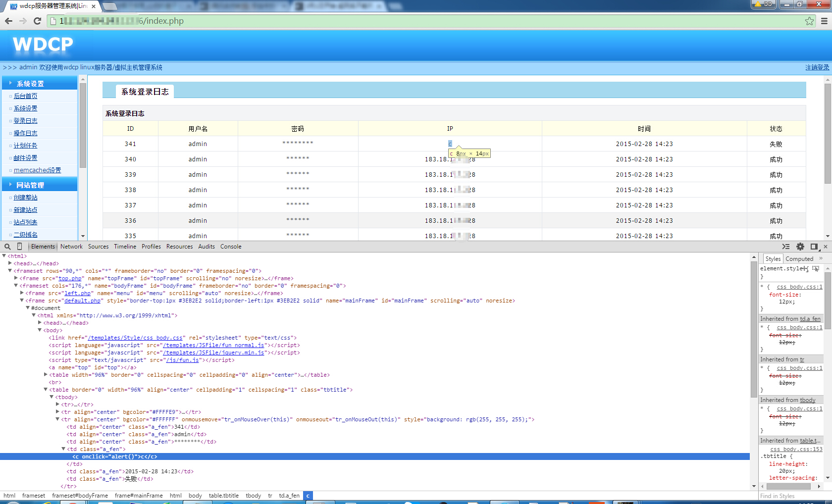Click the browser back arrow
Screen dimensions: 832x504
pos(8,21)
